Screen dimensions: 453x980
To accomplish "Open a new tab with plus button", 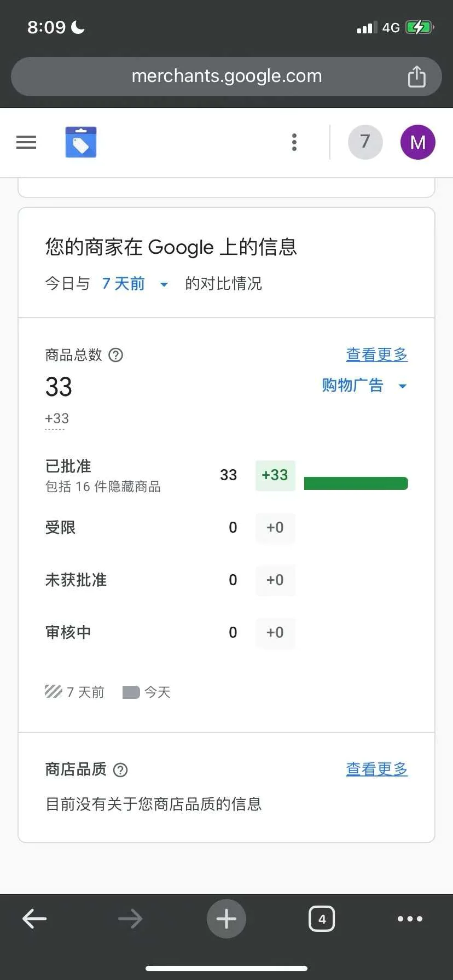I will pyautogui.click(x=226, y=919).
